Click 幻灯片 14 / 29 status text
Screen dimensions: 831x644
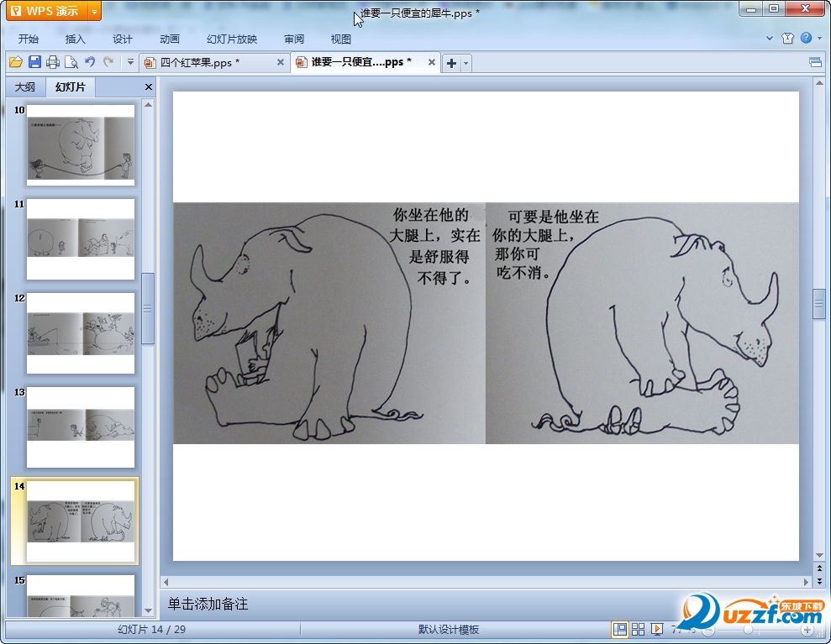[151, 630]
